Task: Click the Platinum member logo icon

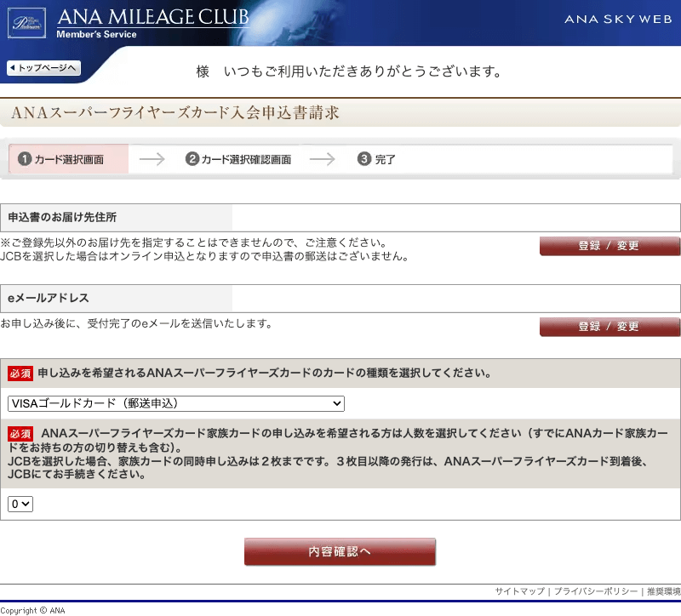Action: point(26,23)
